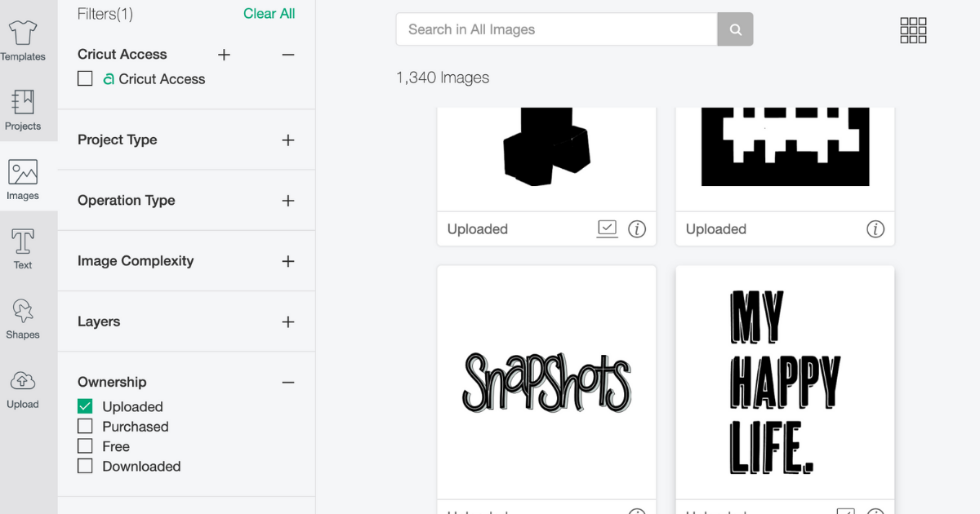Image resolution: width=980 pixels, height=514 pixels.
Task: Enable the Cricut Access checkbox
Action: (x=85, y=78)
